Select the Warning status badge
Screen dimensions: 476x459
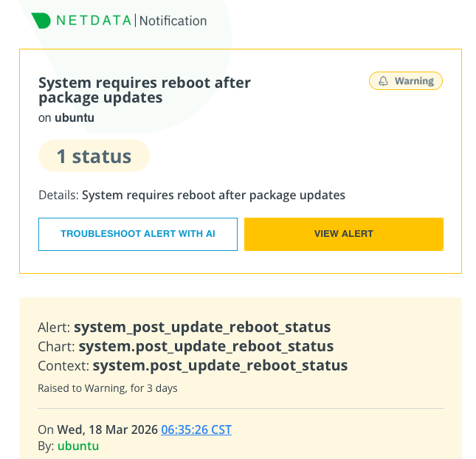[x=405, y=81]
